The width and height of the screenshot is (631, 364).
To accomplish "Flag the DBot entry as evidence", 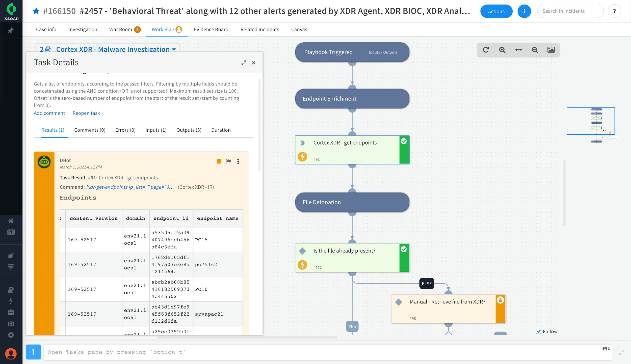I will [x=228, y=161].
